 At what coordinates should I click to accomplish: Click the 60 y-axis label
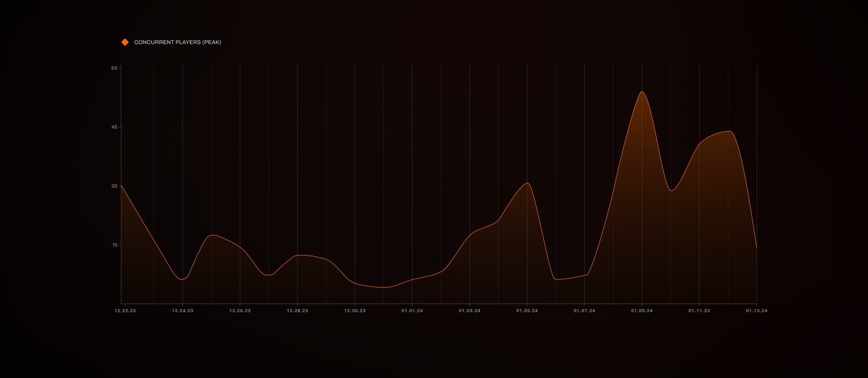114,68
